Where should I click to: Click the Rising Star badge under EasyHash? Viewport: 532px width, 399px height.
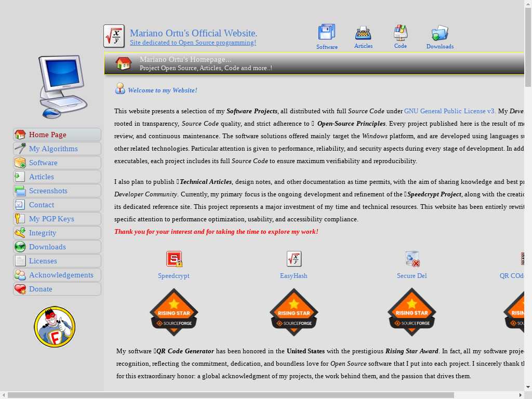coord(294,312)
